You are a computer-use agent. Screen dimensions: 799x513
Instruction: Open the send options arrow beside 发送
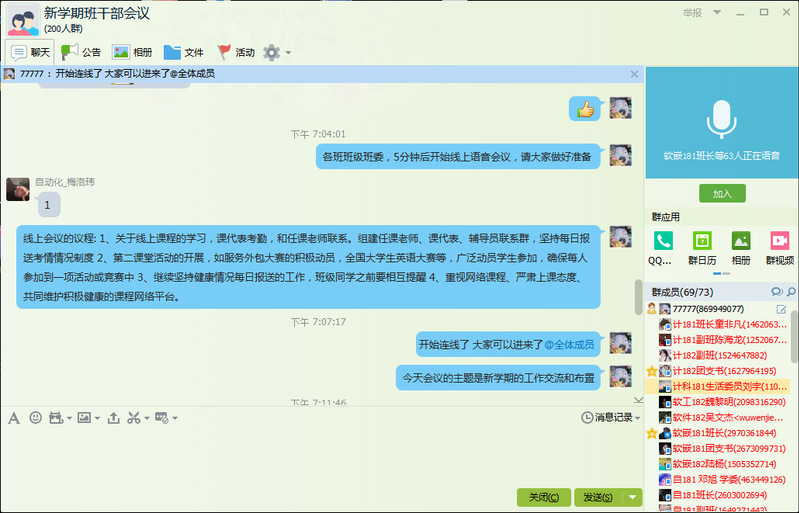tap(632, 497)
